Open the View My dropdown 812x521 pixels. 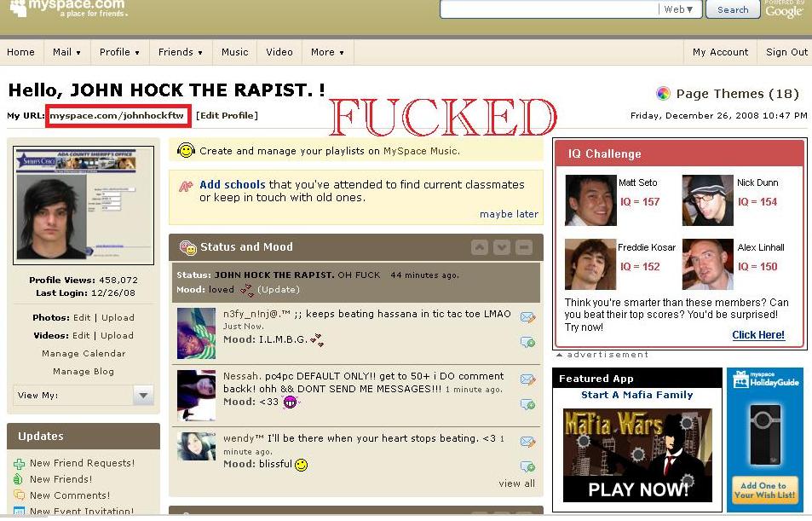143,396
